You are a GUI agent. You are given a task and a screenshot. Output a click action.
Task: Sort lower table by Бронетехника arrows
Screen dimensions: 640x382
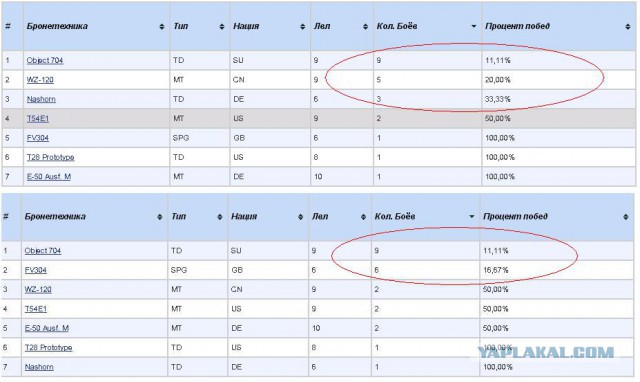(160, 217)
